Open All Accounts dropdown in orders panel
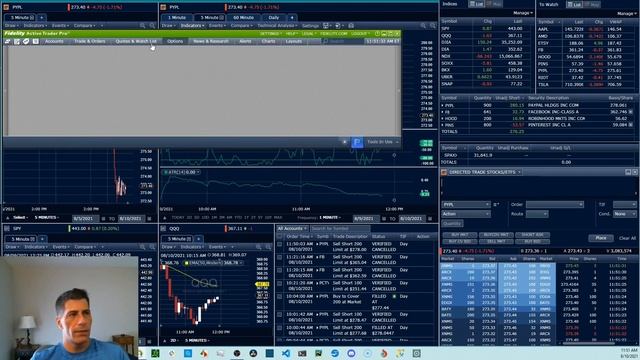640x360 pixels. click(x=292, y=229)
